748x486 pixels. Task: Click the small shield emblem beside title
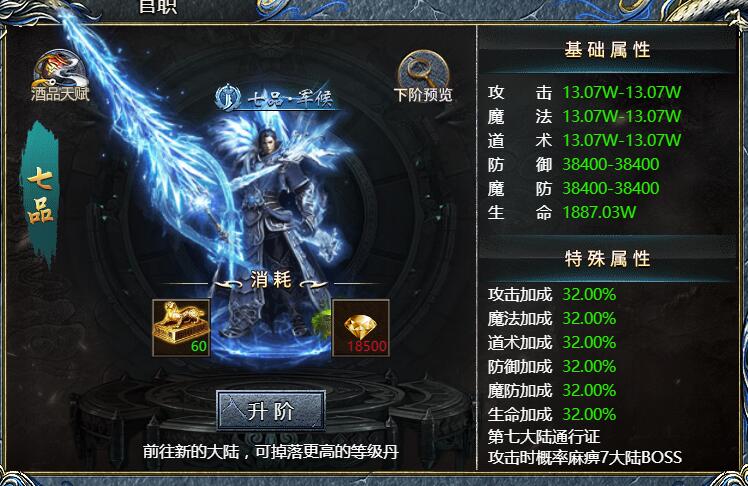(x=228, y=97)
